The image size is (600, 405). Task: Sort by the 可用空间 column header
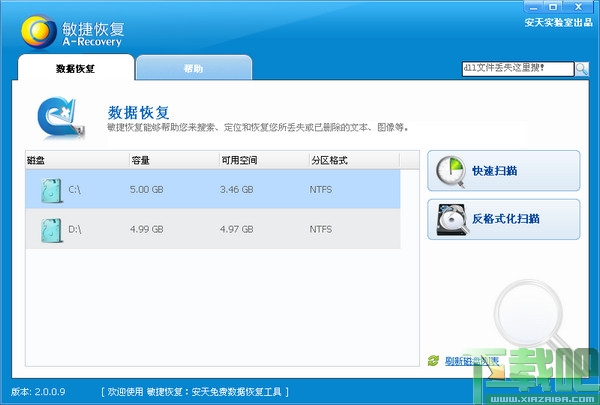pyautogui.click(x=264, y=160)
